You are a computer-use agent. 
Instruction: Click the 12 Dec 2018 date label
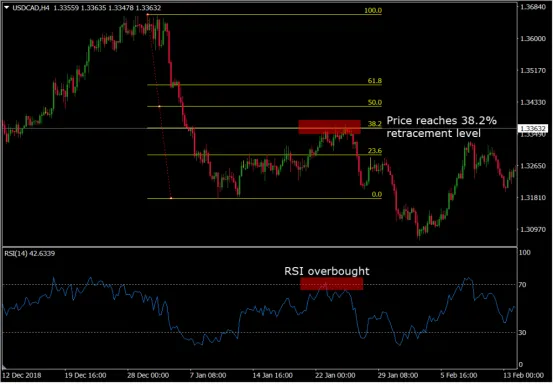click(22, 375)
